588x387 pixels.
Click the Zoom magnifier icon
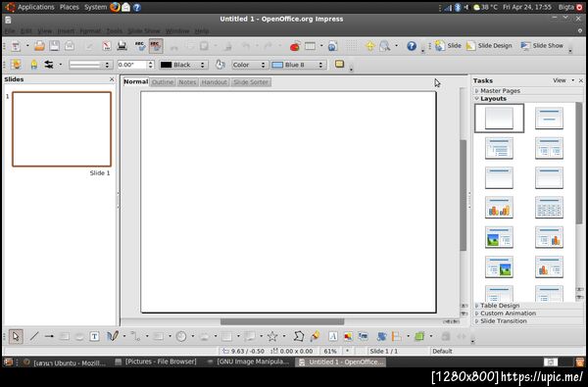[385, 46]
